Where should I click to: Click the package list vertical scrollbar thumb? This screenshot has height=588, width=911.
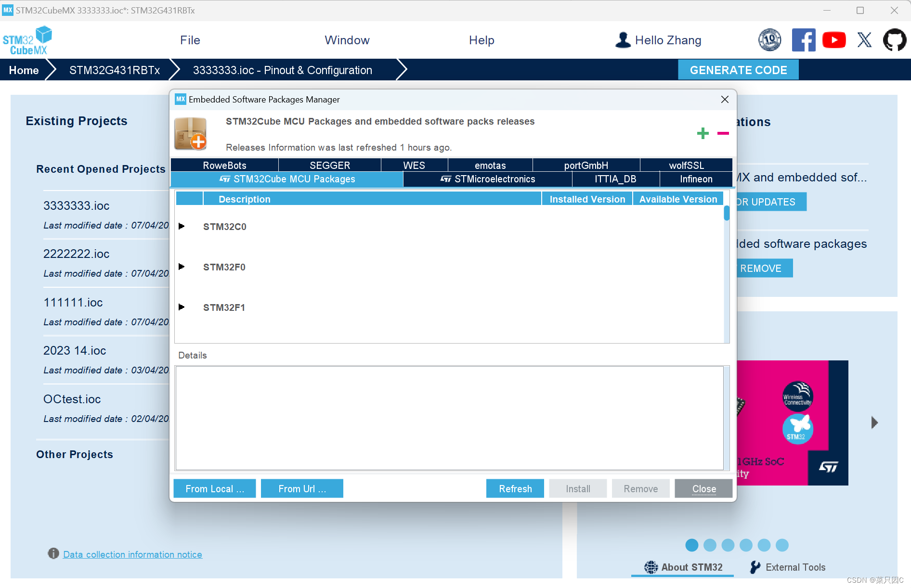coord(727,213)
